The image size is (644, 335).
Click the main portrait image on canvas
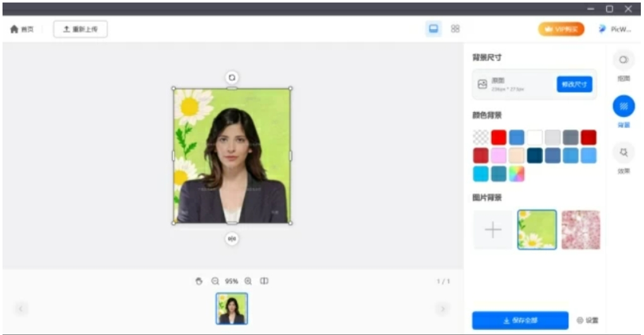(x=232, y=156)
